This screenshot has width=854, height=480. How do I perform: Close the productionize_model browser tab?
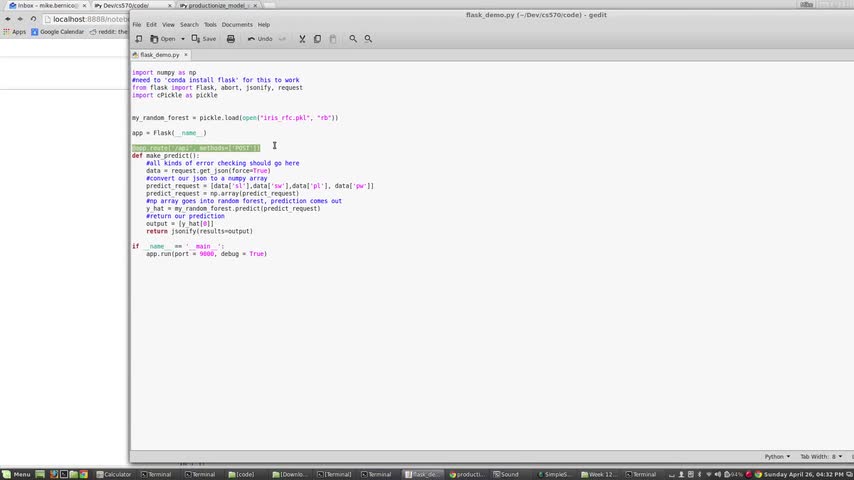click(255, 5)
